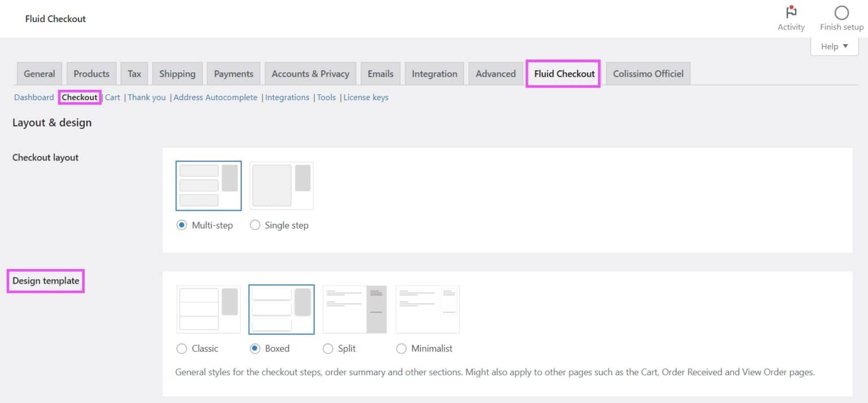Select the Minimalist design template option

pyautogui.click(x=402, y=349)
